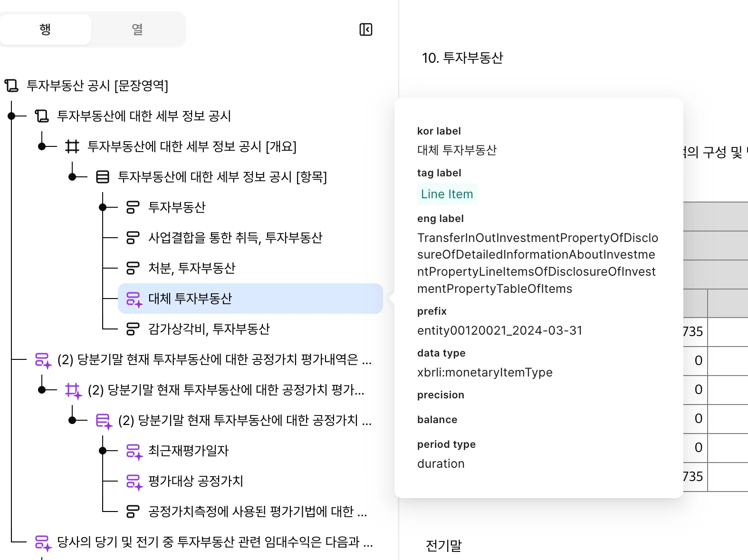This screenshot has height=560, width=748.
Task: Click grid icon beside 세부 정보 공시 [개요]
Action: coord(72,146)
